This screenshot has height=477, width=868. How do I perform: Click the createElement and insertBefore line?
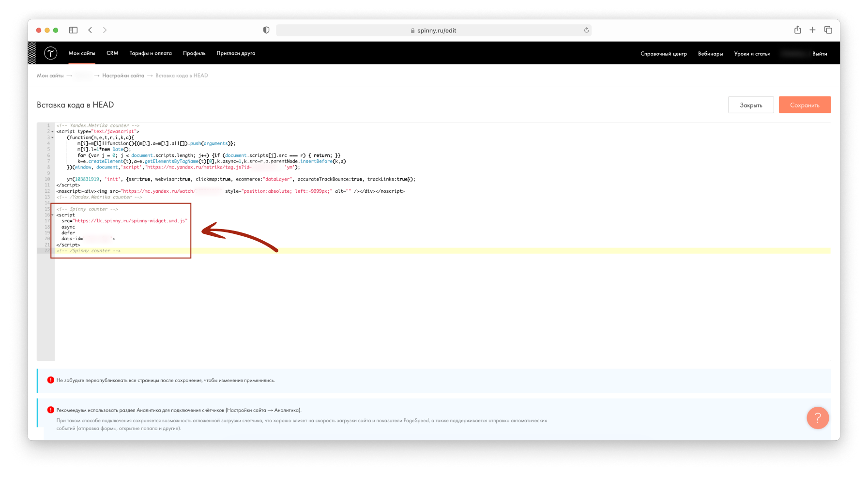pyautogui.click(x=212, y=161)
